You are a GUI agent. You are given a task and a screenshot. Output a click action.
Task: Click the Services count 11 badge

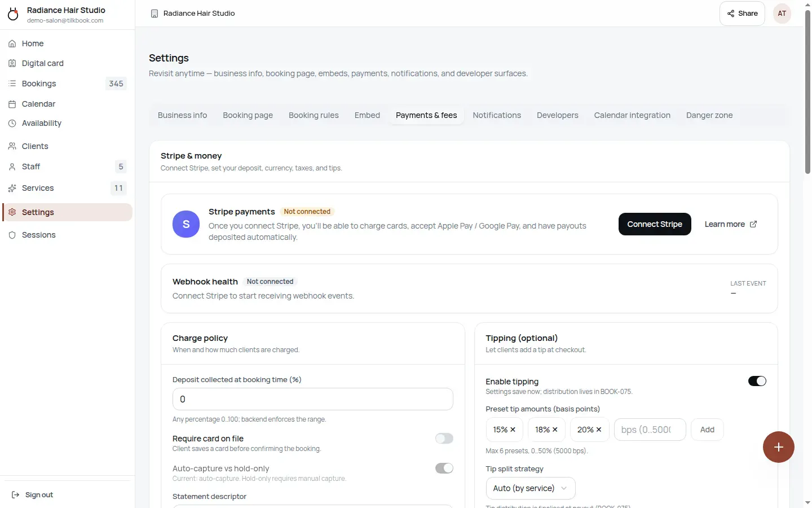(x=118, y=188)
